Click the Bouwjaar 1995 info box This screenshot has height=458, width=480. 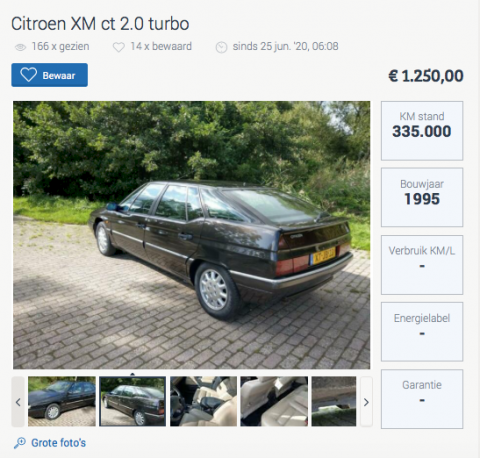422,197
